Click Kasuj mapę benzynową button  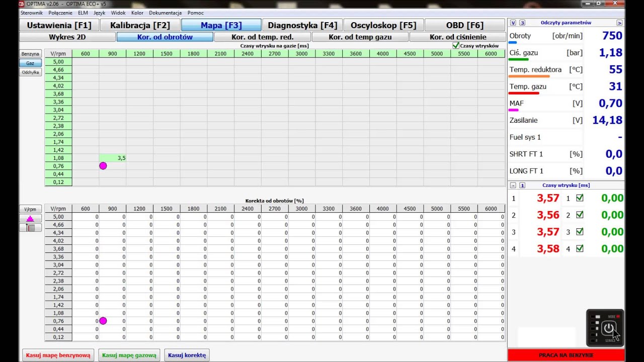(58, 355)
